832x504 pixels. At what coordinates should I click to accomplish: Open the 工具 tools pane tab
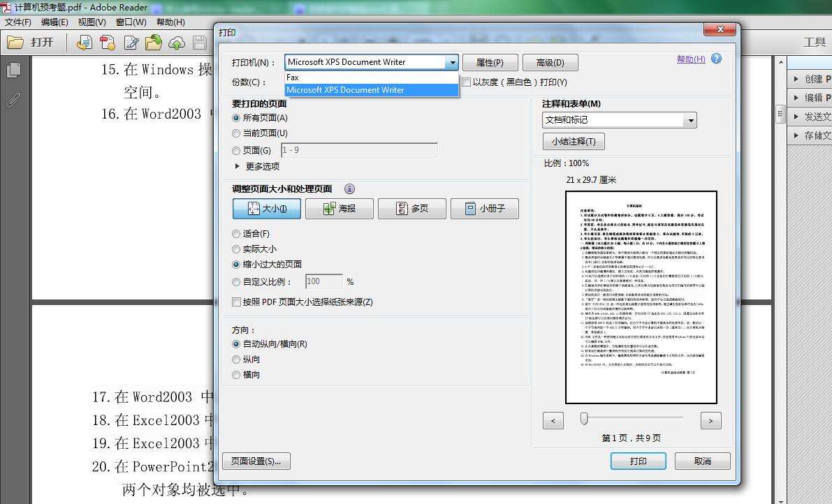(x=814, y=43)
